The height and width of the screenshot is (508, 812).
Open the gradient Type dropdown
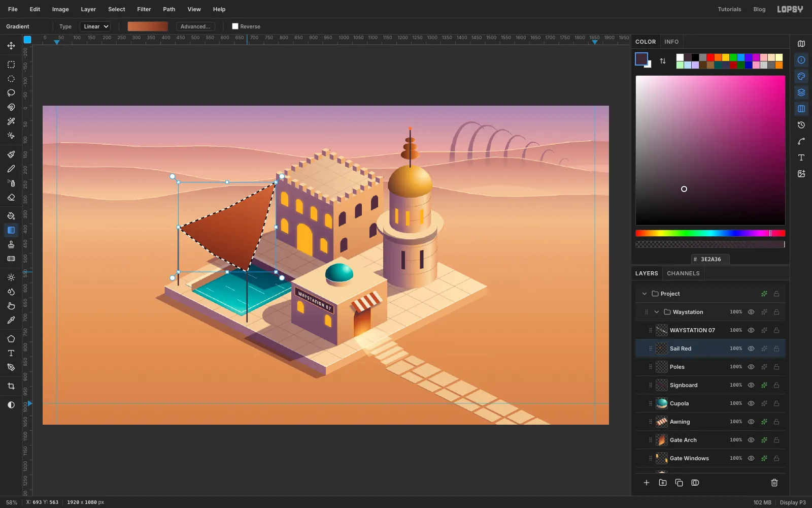95,26
